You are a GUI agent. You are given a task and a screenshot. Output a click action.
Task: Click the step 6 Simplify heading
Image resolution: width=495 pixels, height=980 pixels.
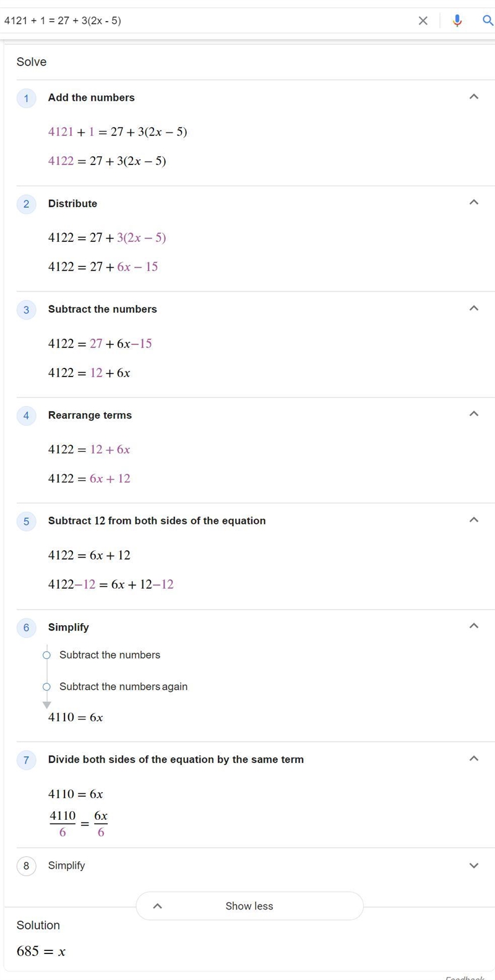coord(69,628)
